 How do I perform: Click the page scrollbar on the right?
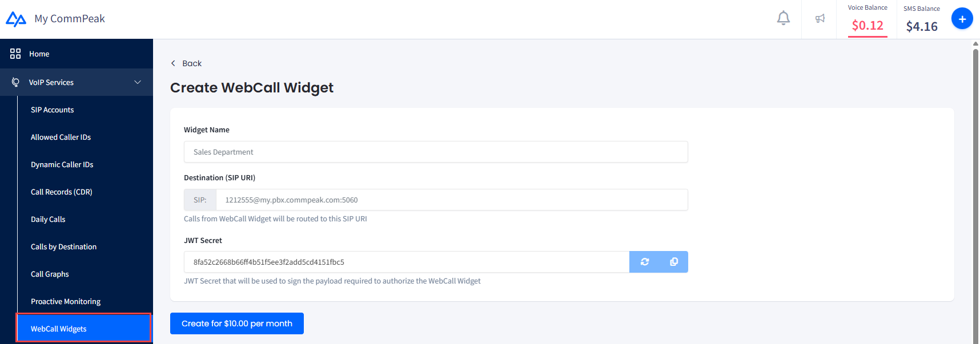pyautogui.click(x=974, y=171)
